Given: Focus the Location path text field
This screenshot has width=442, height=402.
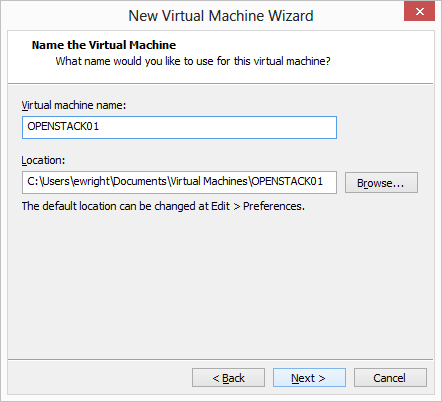Looking at the screenshot, I should pos(179,182).
